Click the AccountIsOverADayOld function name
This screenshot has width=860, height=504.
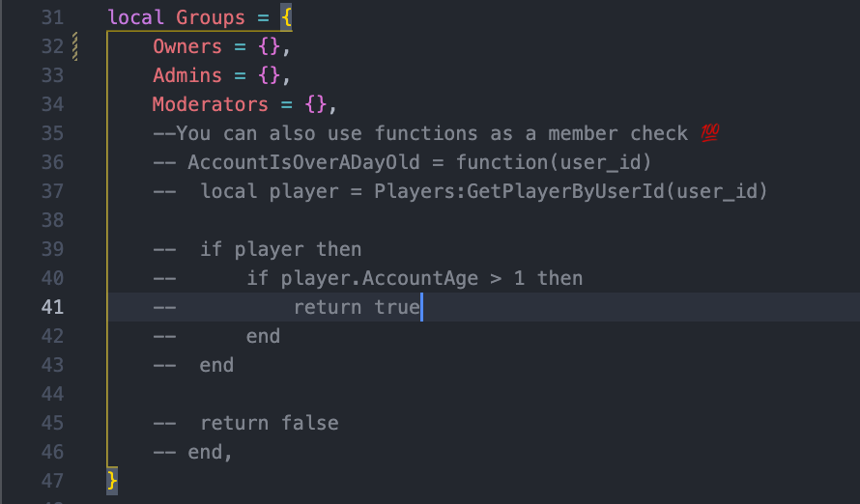tap(303, 162)
